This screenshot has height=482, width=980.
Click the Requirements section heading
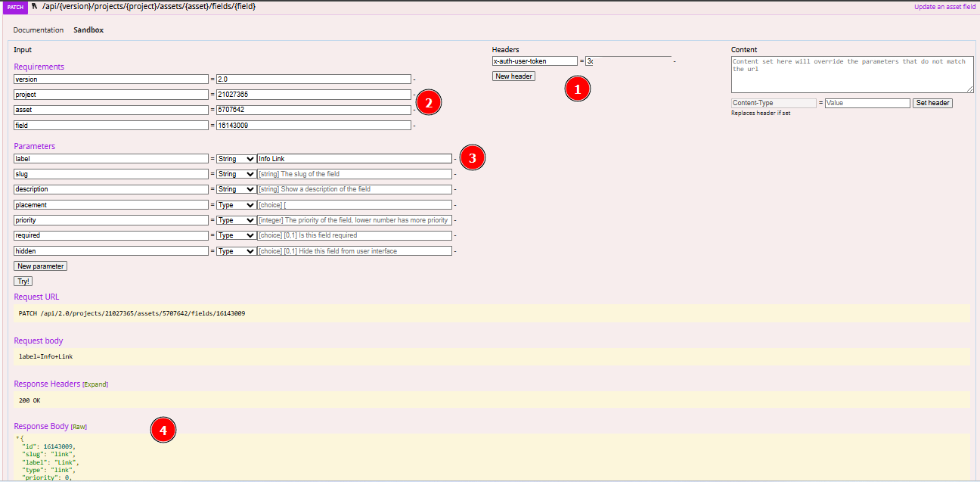(x=39, y=67)
